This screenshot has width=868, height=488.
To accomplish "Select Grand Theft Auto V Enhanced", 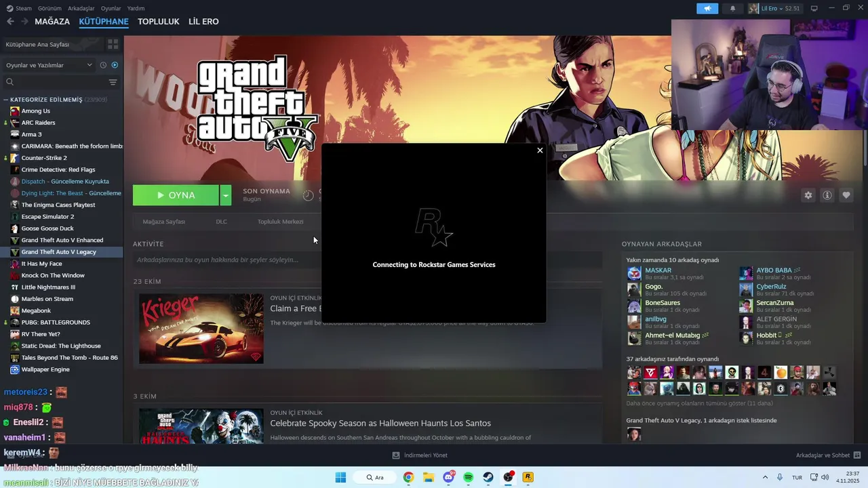I will point(61,240).
